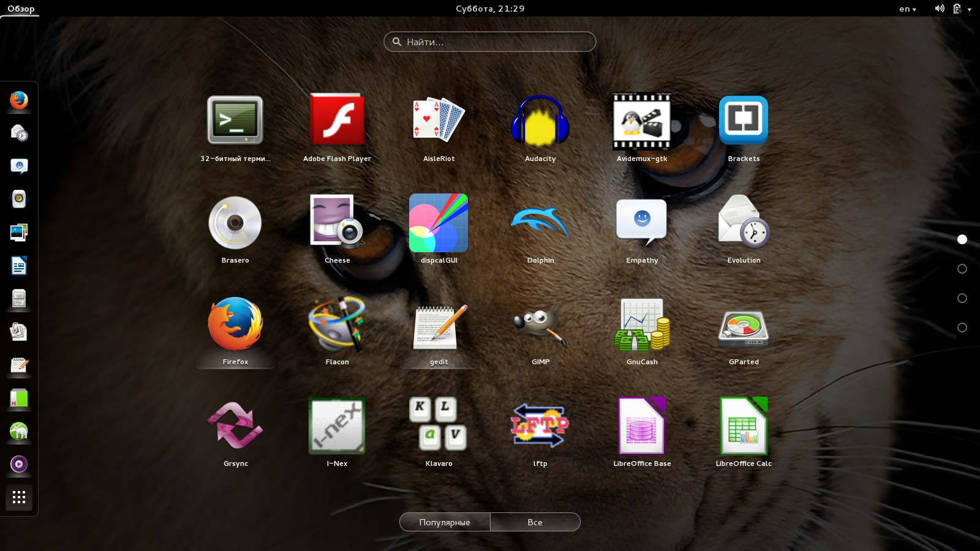Open the en keyboard layout dropdown
The image size is (980, 551).
(x=908, y=9)
